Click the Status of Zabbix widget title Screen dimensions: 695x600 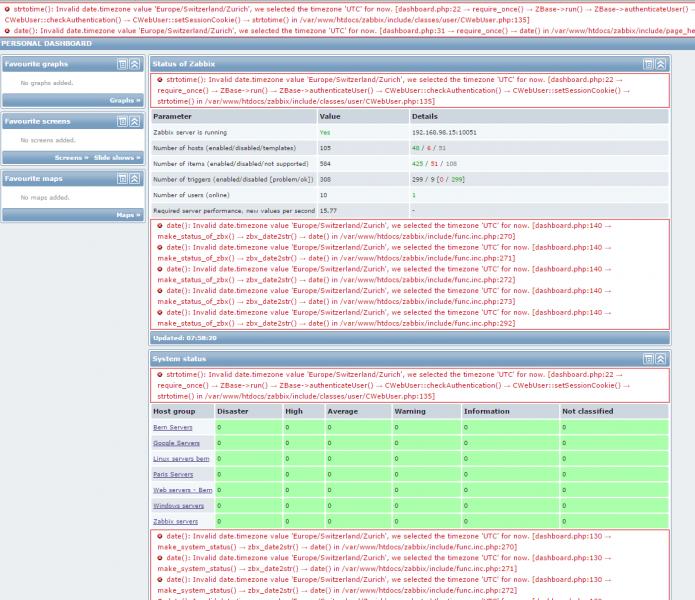click(184, 64)
